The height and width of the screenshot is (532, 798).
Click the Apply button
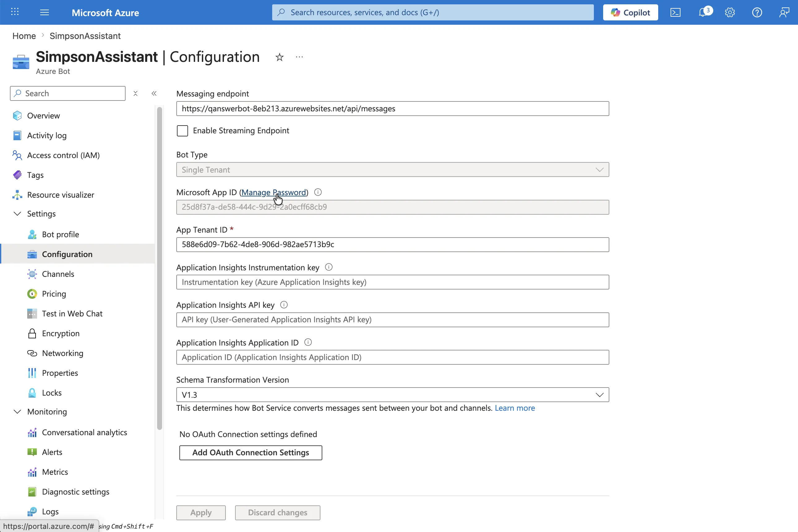click(x=201, y=513)
